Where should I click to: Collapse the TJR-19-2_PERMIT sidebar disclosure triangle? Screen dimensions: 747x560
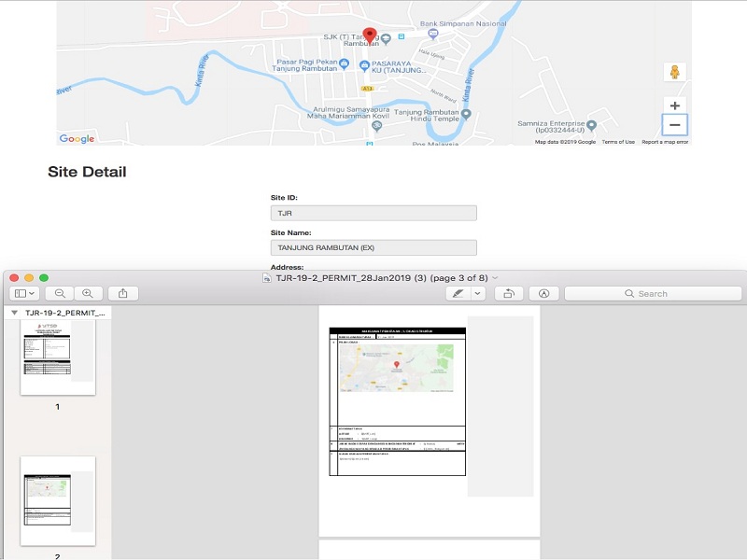[15, 313]
